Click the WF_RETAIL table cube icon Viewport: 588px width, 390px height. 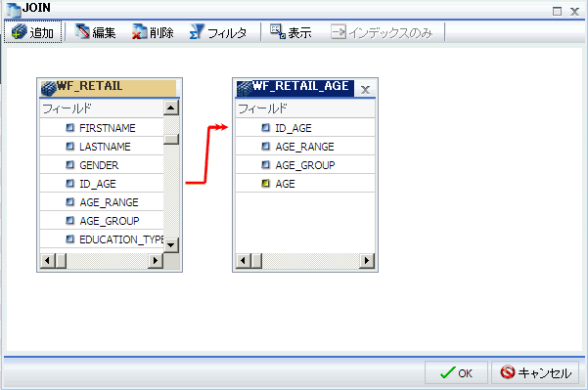coord(48,88)
